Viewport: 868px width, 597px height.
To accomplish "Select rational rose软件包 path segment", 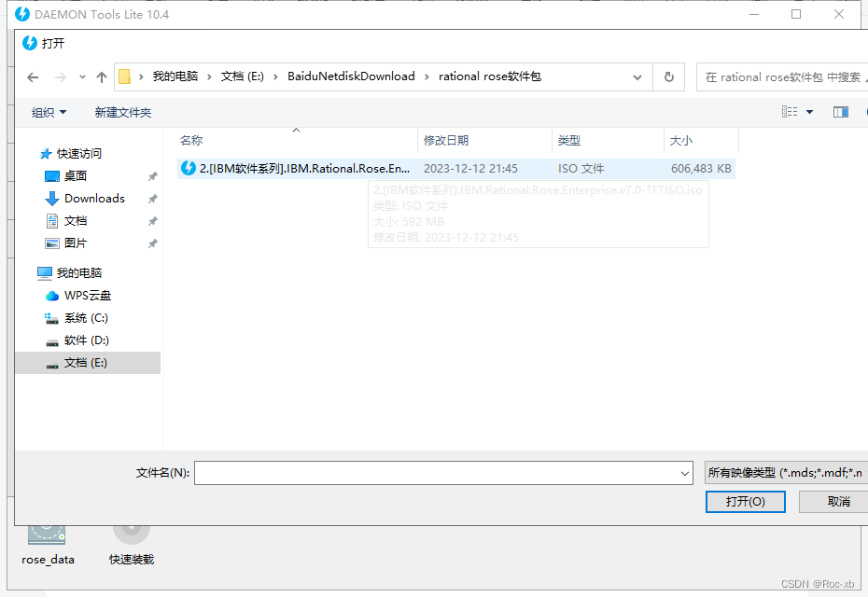I will pos(489,76).
